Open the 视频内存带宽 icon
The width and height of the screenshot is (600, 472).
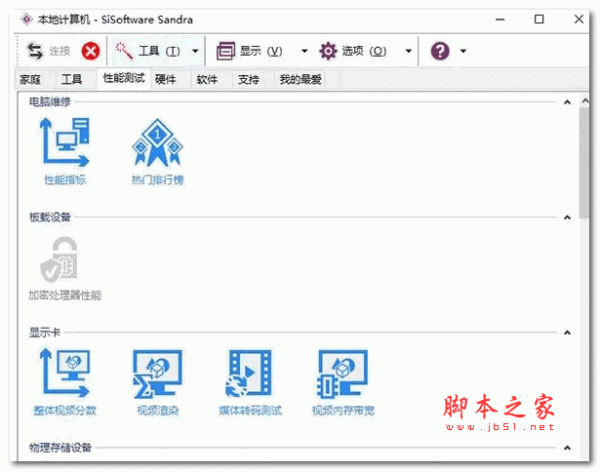click(342, 373)
